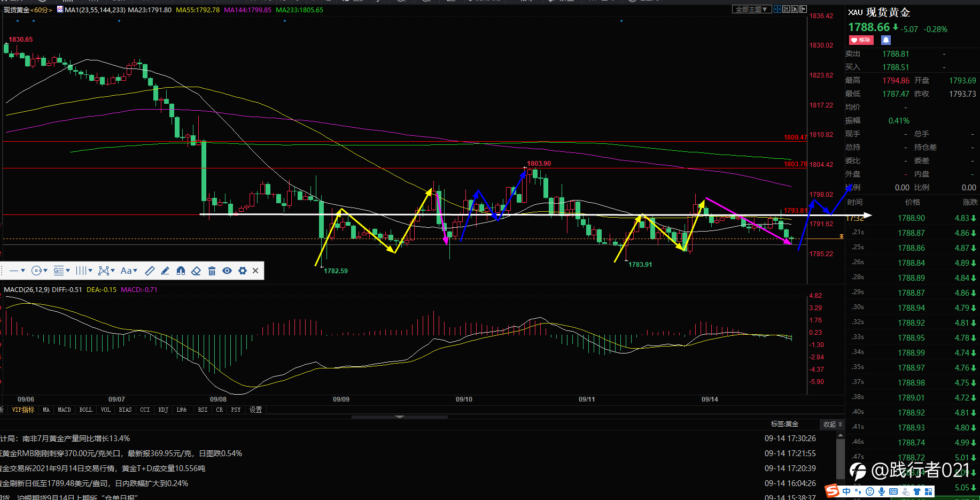The width and height of the screenshot is (980, 500).
Task: Click the Sogou soft keyboard icon
Action: click(893, 491)
